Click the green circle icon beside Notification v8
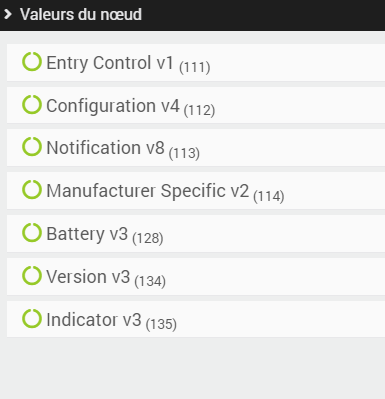Image resolution: width=385 pixels, height=399 pixels. pos(32,147)
